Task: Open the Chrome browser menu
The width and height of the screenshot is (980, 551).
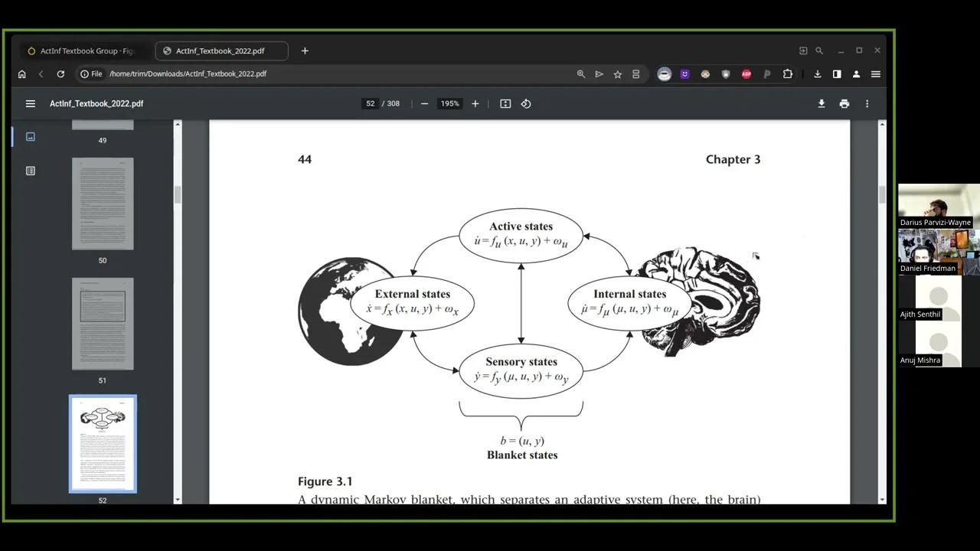Action: click(x=875, y=73)
